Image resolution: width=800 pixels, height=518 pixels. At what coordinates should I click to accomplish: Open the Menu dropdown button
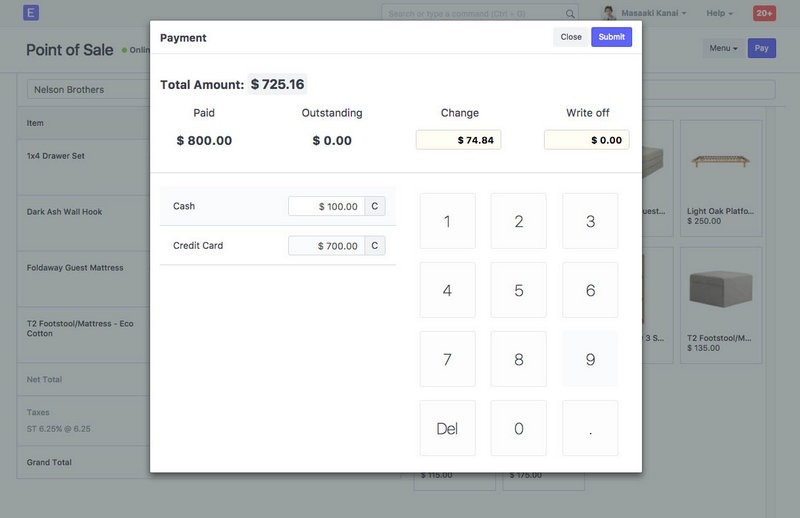pos(723,48)
